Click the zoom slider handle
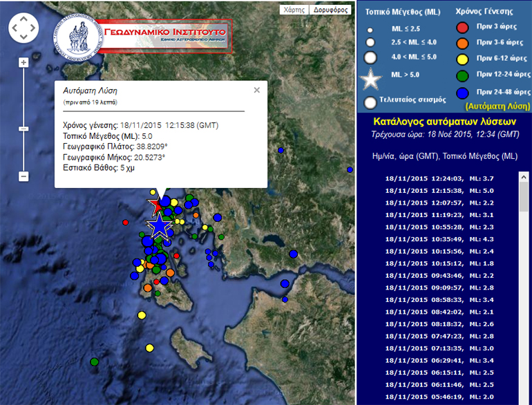532x405 pixels. (x=23, y=129)
